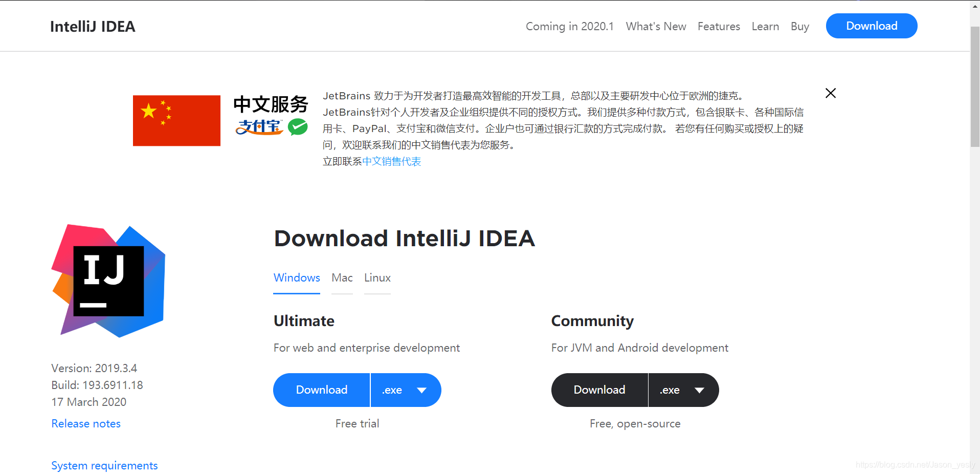Open the What's New menu item
The height and width of the screenshot is (474, 980).
(656, 27)
